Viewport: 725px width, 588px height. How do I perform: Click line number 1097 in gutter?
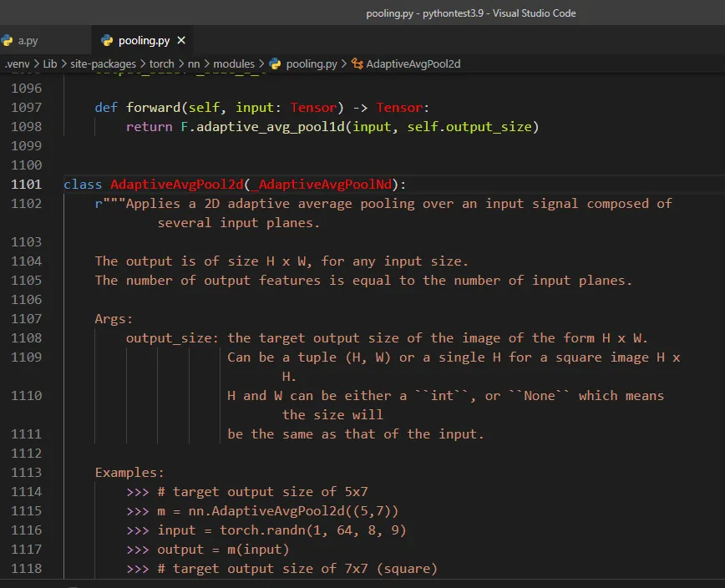(27, 108)
